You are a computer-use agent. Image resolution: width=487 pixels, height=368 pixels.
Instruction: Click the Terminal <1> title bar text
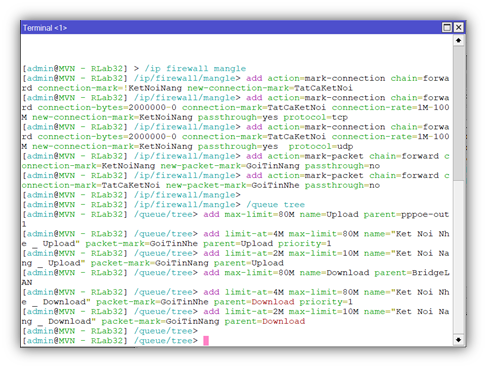point(45,28)
